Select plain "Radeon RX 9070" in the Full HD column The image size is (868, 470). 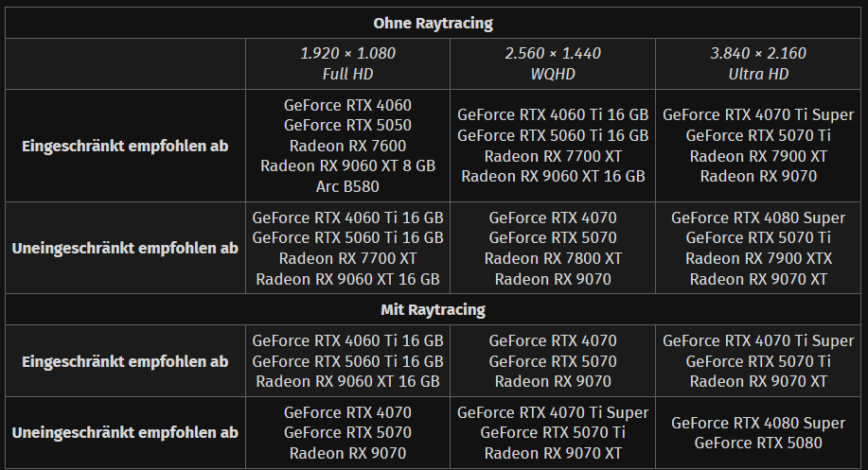click(x=347, y=453)
